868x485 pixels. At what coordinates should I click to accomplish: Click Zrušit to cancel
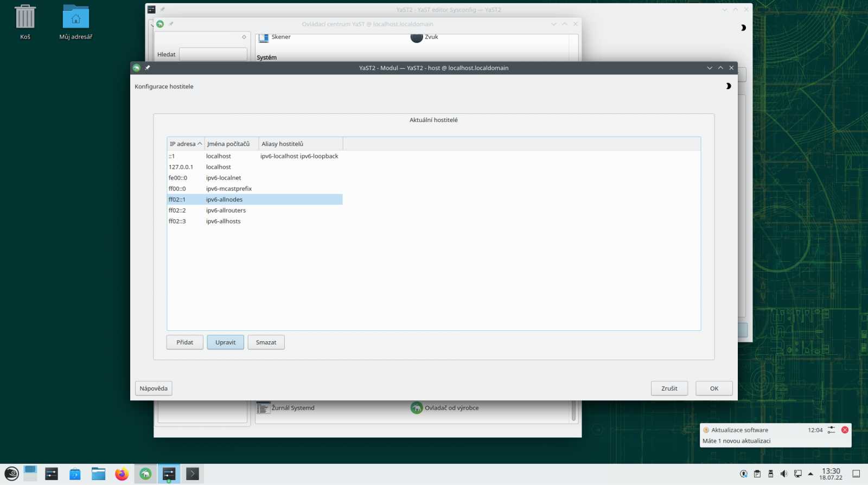tap(669, 388)
